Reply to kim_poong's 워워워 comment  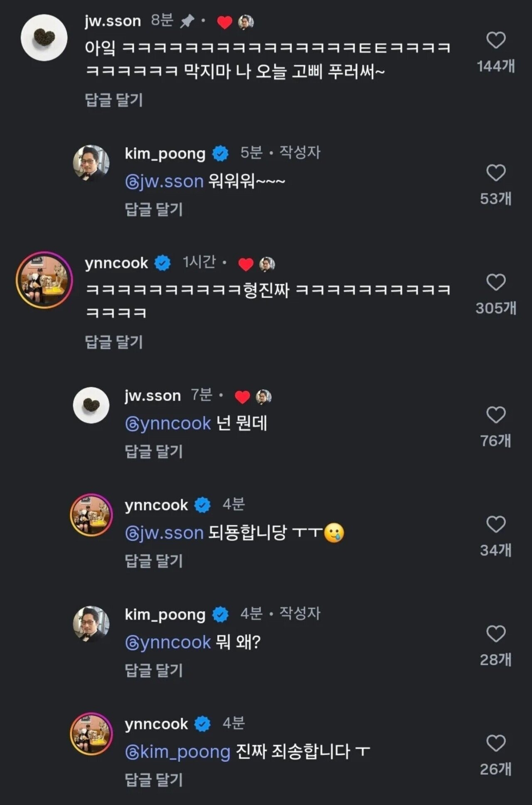pos(154,210)
